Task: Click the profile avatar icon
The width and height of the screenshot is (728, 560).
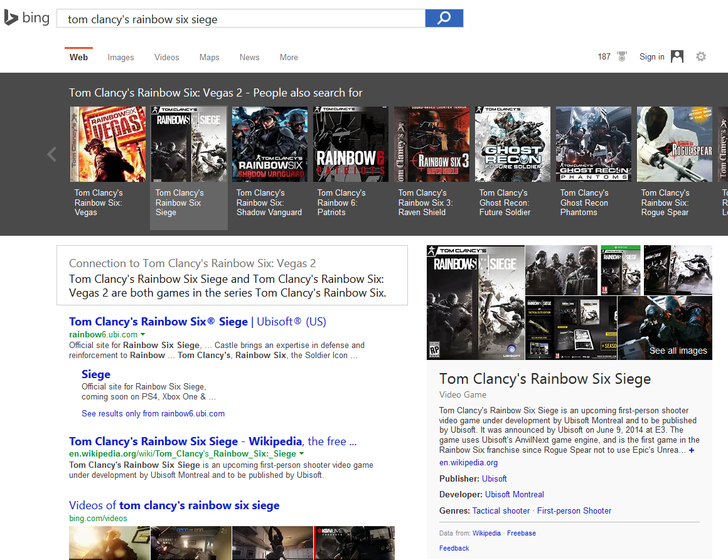Action: click(x=677, y=56)
